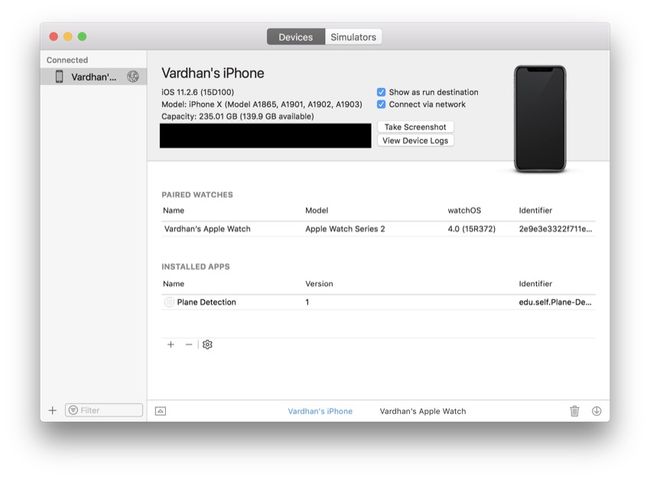
Task: Click the watchOS column header
Action: point(464,210)
